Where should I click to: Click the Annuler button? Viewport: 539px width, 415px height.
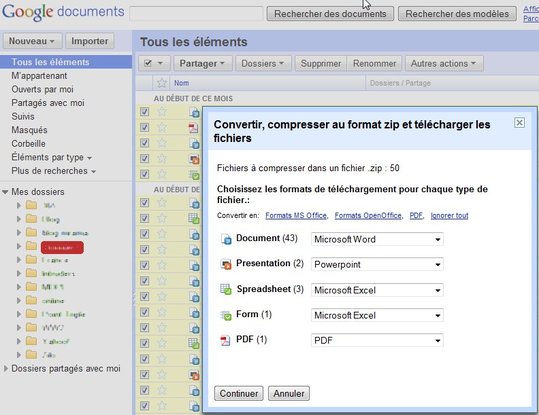(289, 393)
